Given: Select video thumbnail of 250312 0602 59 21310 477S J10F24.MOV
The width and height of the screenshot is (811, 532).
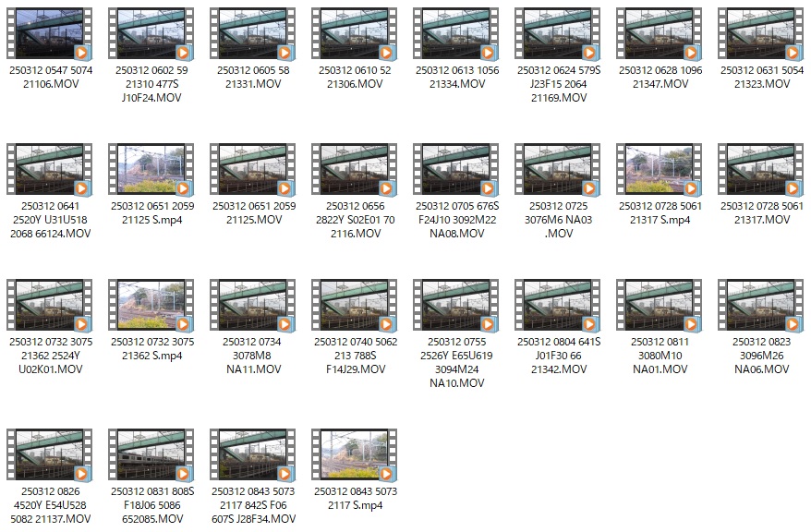Looking at the screenshot, I should pos(151,33).
